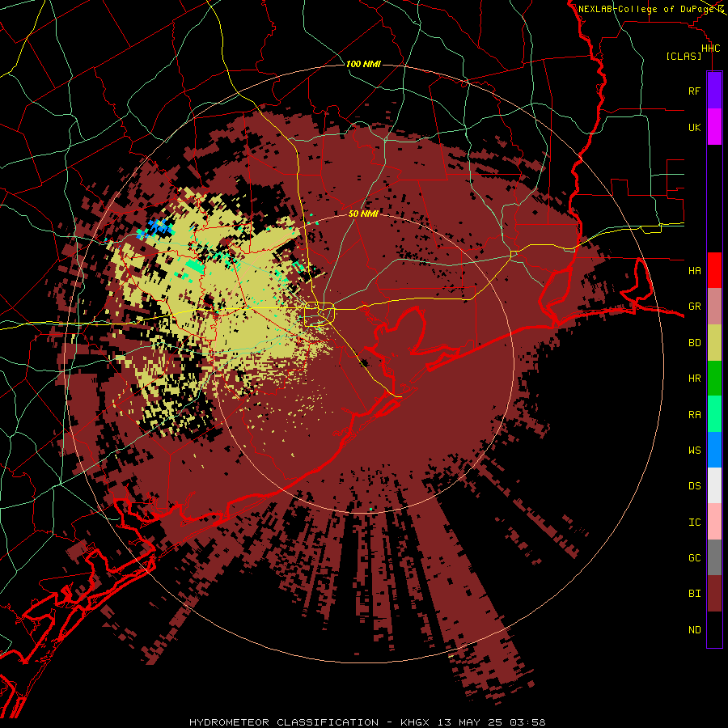Click the RA legend label

pos(694,414)
